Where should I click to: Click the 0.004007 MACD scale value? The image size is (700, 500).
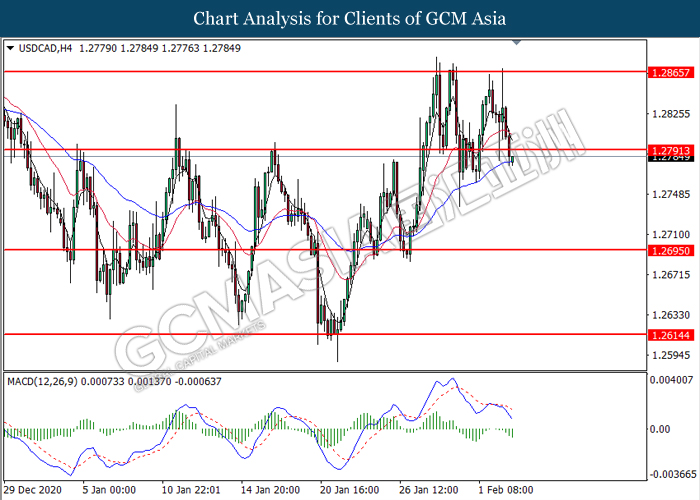(x=671, y=380)
